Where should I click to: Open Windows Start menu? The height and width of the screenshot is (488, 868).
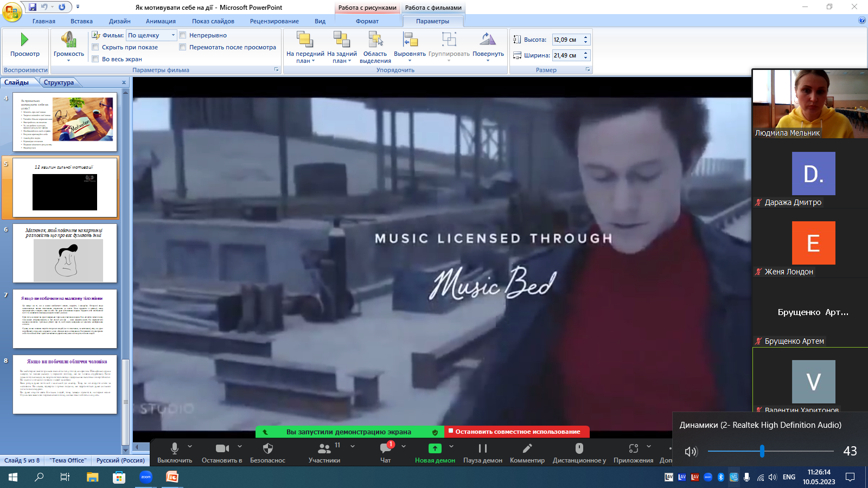[x=13, y=477]
